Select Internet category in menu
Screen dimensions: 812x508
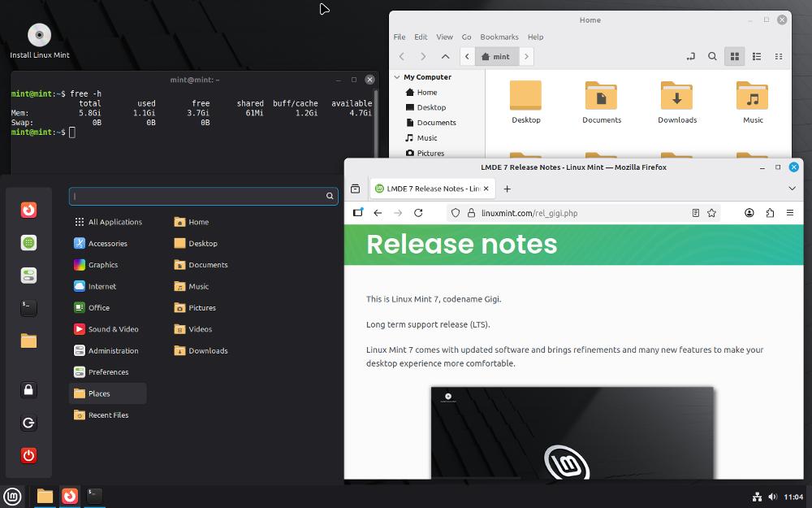click(x=108, y=286)
